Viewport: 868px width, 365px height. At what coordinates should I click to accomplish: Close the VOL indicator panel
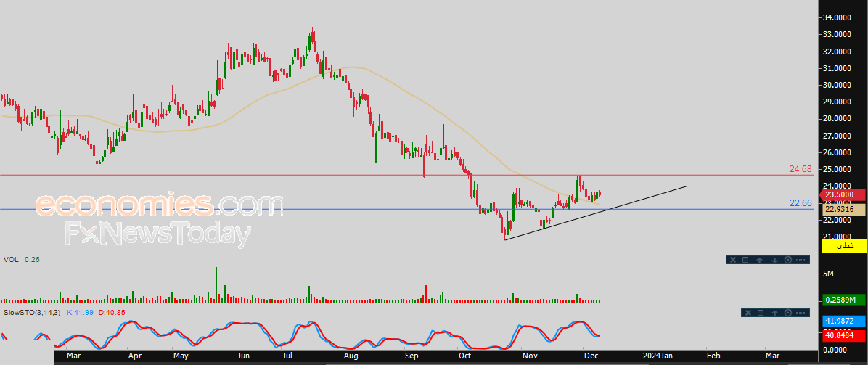click(x=732, y=260)
